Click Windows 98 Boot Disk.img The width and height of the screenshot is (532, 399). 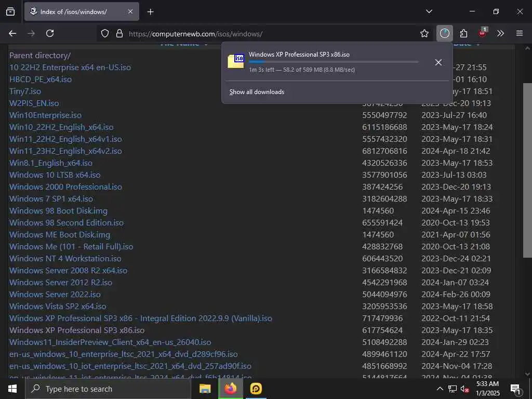point(58,211)
